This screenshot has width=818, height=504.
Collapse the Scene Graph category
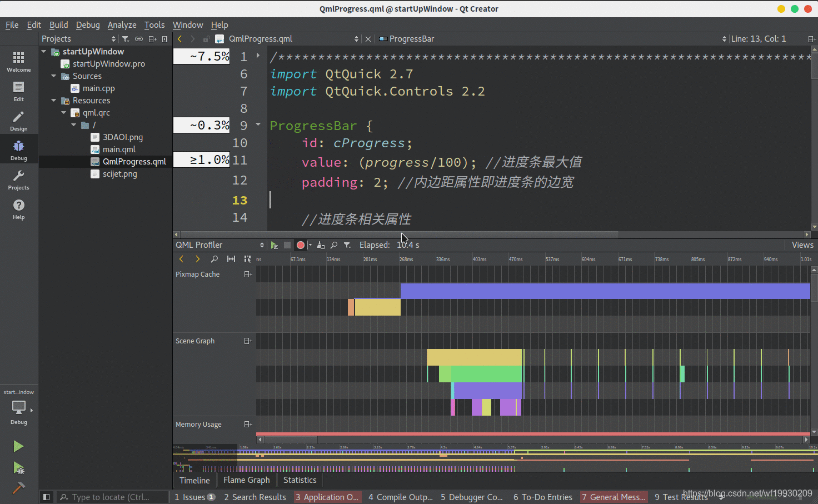click(248, 341)
